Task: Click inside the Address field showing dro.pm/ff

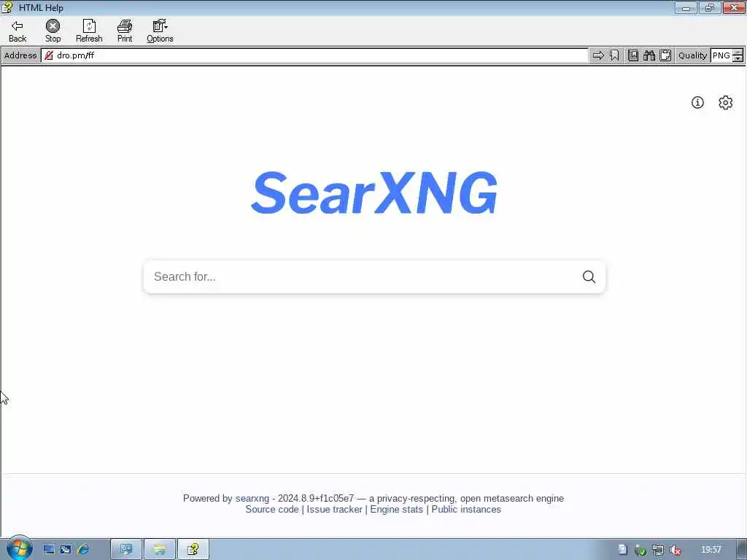Action: pyautogui.click(x=314, y=55)
